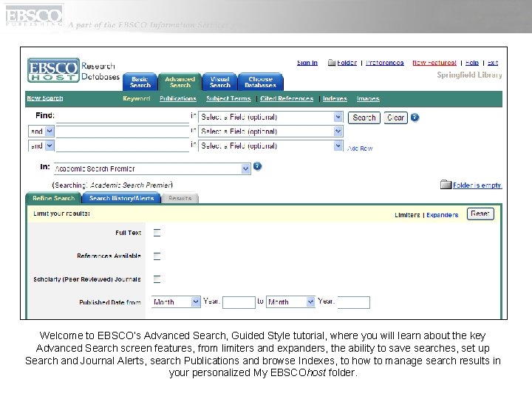Show Expanders options

click(x=443, y=215)
